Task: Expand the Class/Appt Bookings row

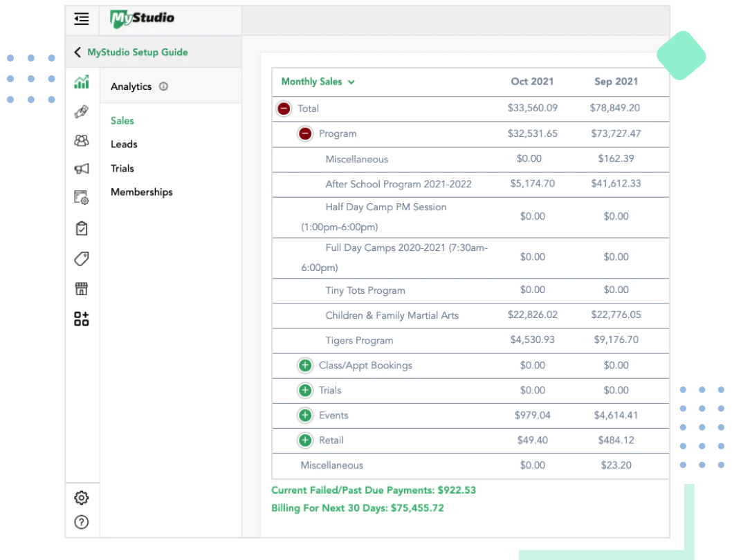Action: tap(305, 366)
